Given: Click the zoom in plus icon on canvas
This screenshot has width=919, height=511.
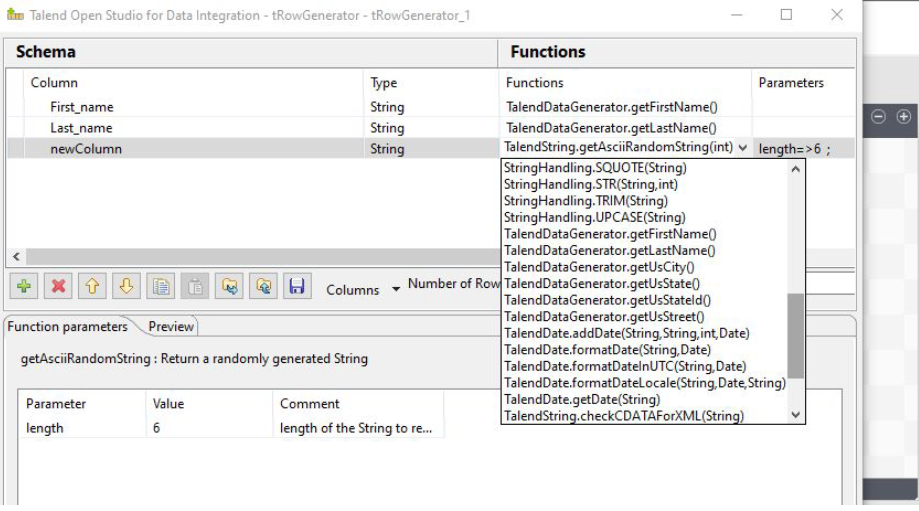Looking at the screenshot, I should click(904, 117).
